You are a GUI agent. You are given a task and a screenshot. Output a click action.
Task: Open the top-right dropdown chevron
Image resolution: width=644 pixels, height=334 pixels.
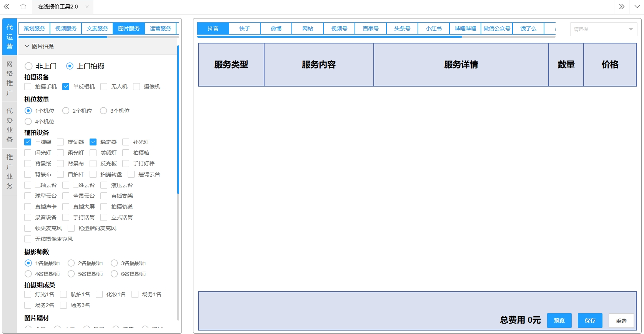pos(637,7)
